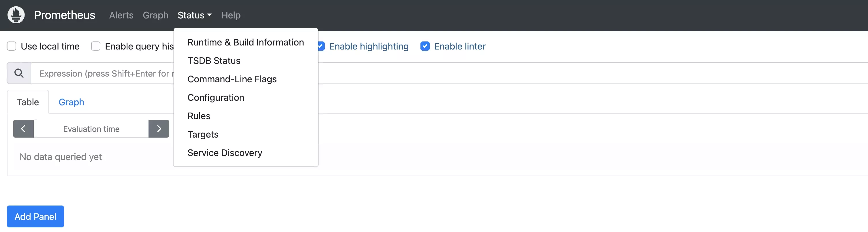
Task: Click the Evaluation time input field
Action: (91, 129)
